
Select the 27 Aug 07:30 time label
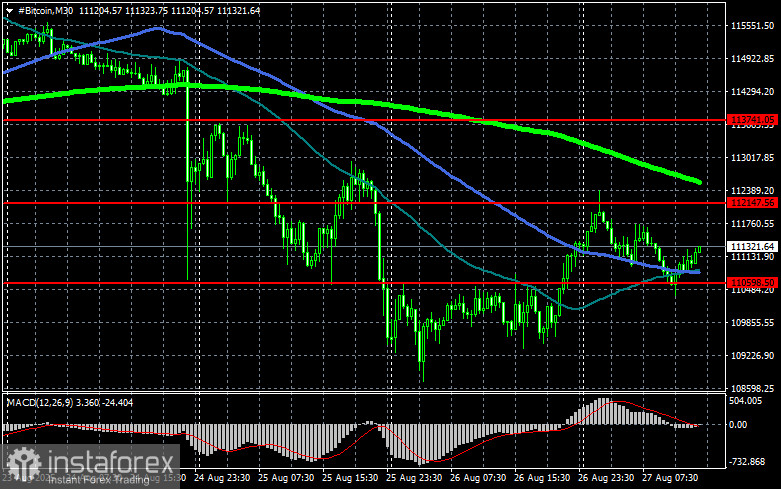click(670, 478)
